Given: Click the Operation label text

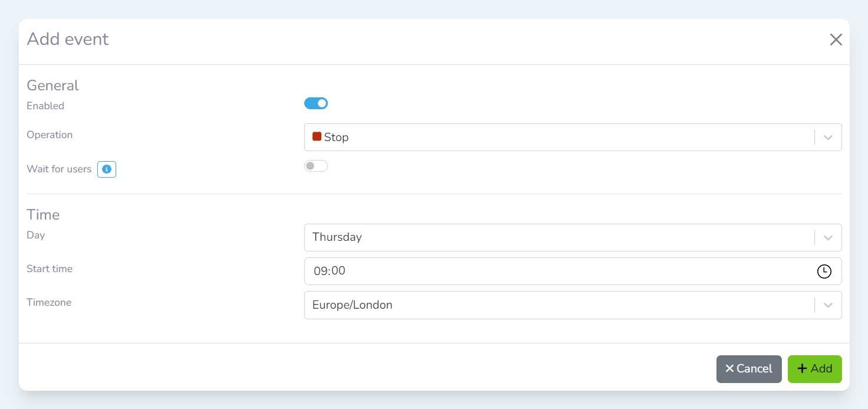Looking at the screenshot, I should tap(50, 135).
